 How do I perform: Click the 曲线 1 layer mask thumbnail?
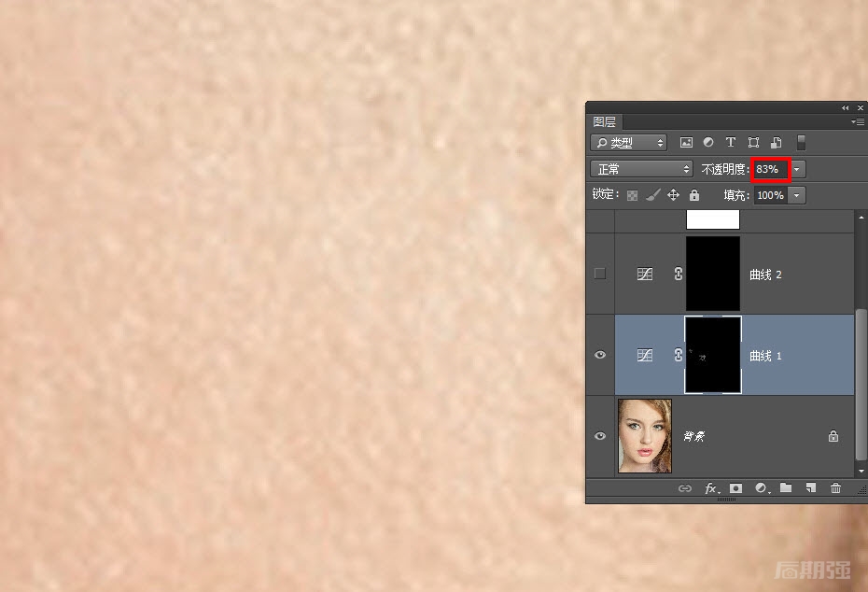click(x=713, y=355)
